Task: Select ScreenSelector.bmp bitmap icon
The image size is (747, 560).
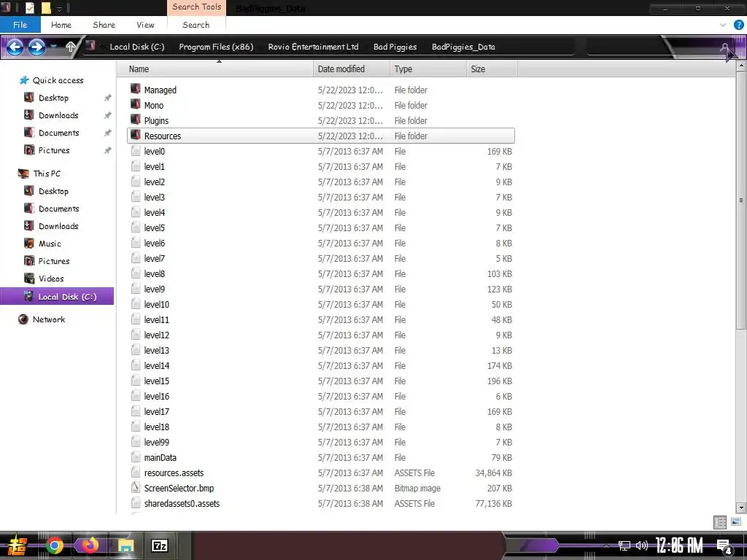Action: coord(136,488)
